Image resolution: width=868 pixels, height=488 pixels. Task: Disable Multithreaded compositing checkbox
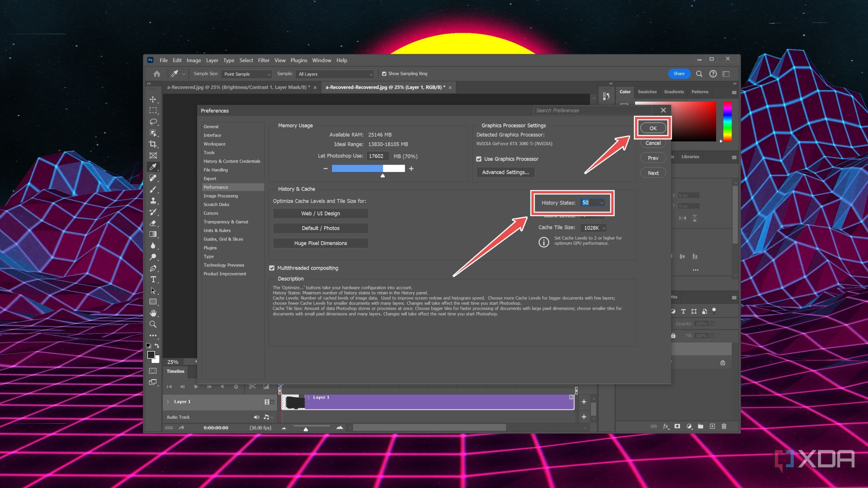click(x=272, y=268)
